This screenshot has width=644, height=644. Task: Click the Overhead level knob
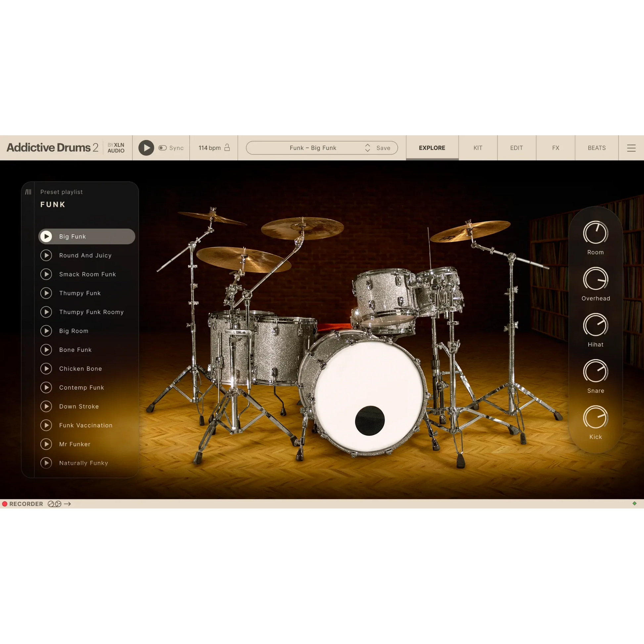click(x=595, y=279)
